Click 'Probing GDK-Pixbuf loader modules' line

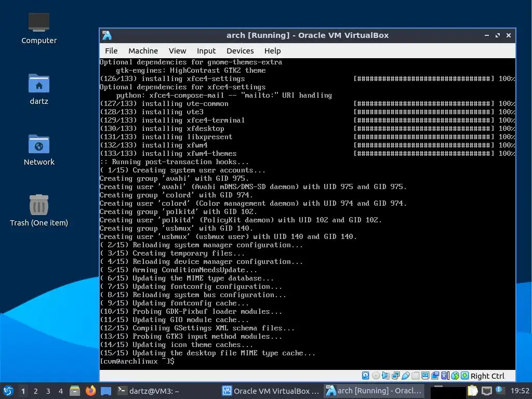click(x=191, y=312)
